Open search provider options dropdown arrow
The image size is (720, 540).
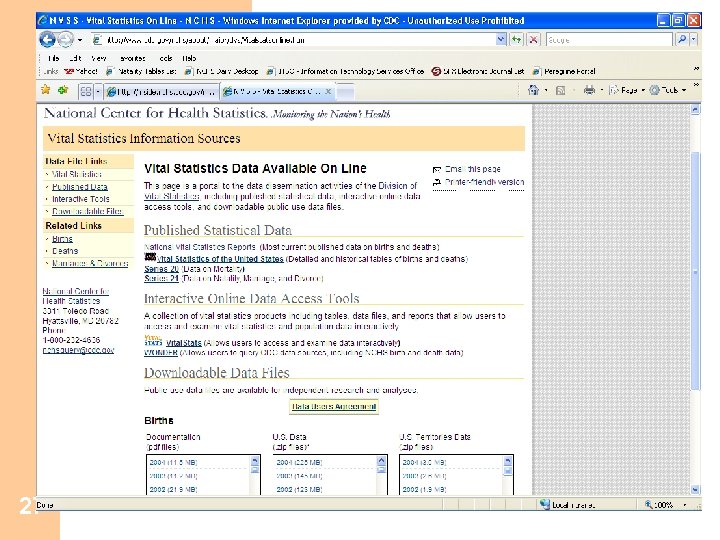[x=693, y=40]
